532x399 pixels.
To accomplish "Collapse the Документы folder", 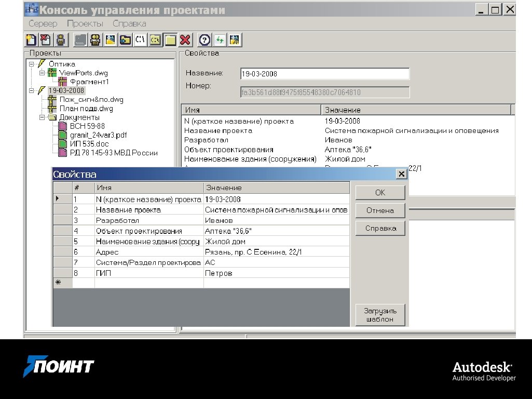I will click(x=43, y=117).
